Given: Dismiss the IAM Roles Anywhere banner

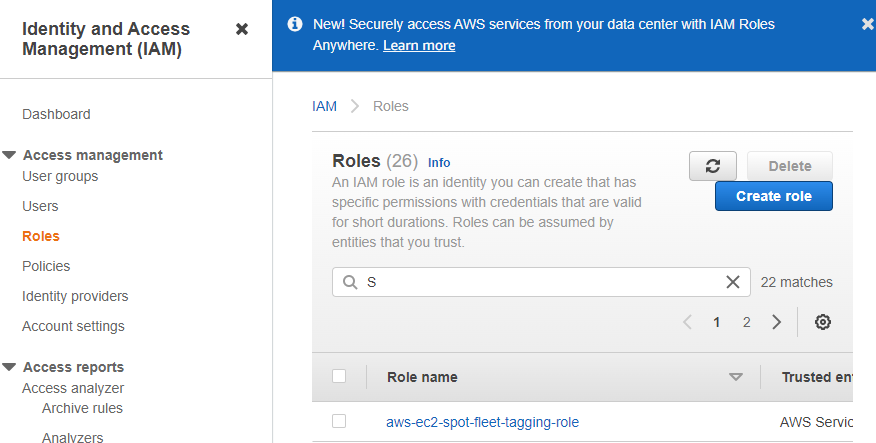Looking at the screenshot, I should [x=866, y=24].
